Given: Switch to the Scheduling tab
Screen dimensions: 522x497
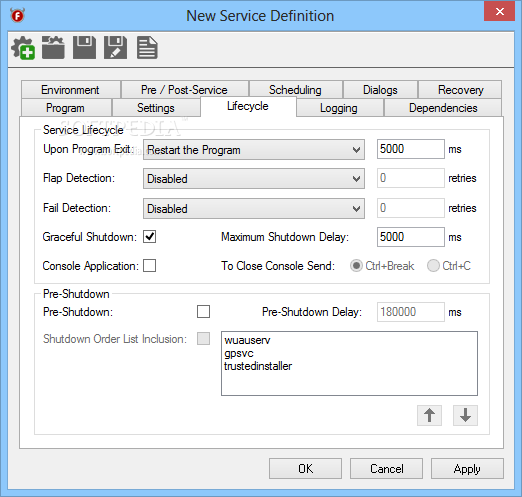Looking at the screenshot, I should point(295,90).
